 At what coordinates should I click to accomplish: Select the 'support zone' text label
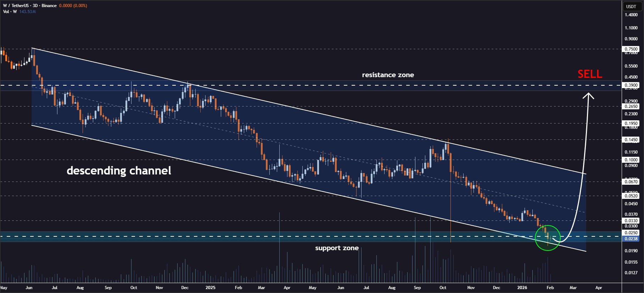pyautogui.click(x=337, y=248)
